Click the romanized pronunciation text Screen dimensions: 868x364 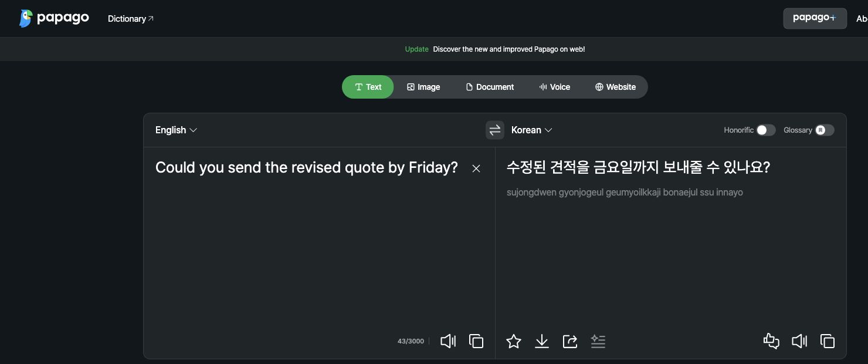625,193
